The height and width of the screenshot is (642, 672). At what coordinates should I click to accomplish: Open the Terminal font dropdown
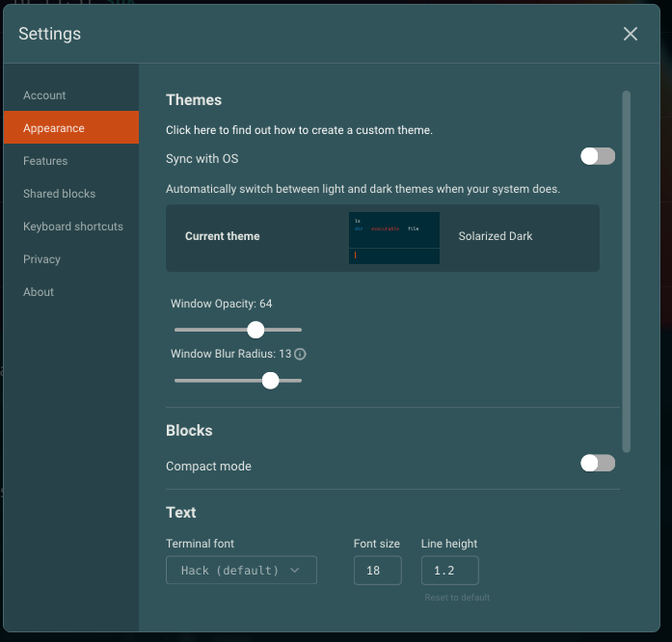[241, 570]
